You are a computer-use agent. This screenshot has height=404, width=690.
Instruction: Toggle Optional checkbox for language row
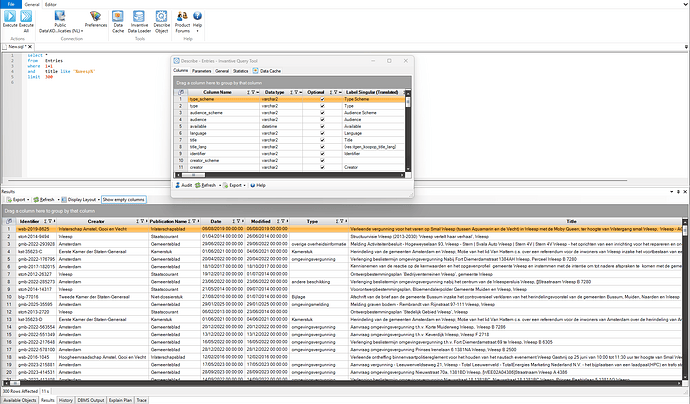(322, 133)
